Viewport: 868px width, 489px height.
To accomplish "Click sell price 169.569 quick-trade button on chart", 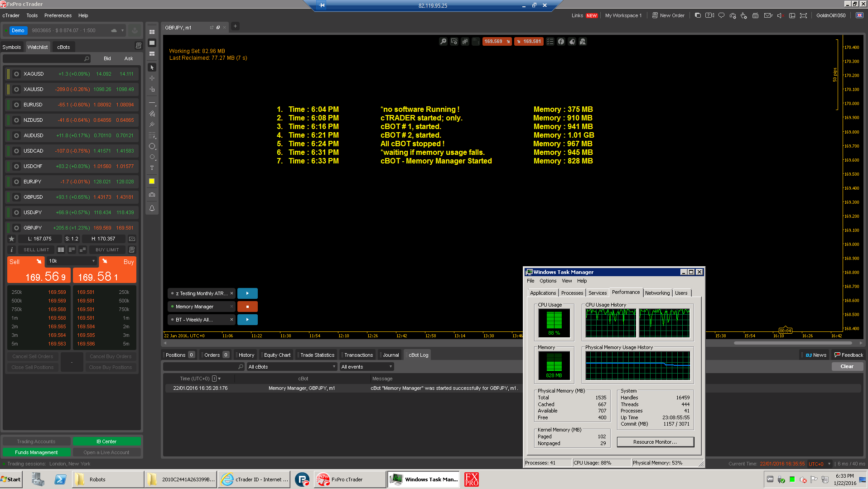I will [497, 42].
